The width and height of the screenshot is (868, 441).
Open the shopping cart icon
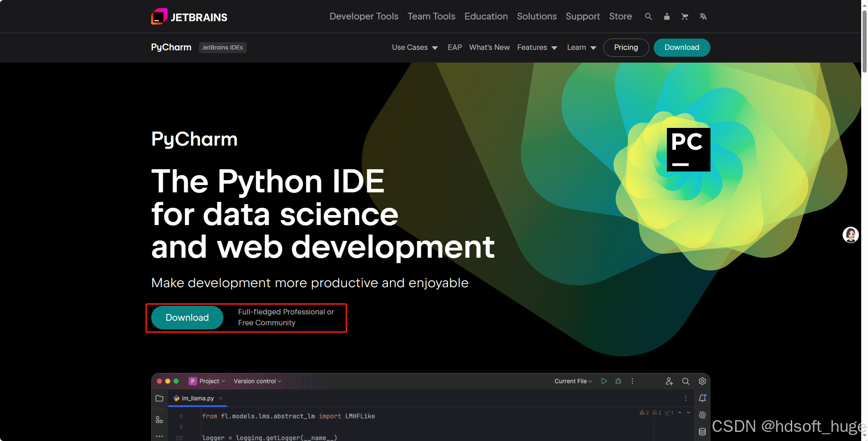[685, 16]
